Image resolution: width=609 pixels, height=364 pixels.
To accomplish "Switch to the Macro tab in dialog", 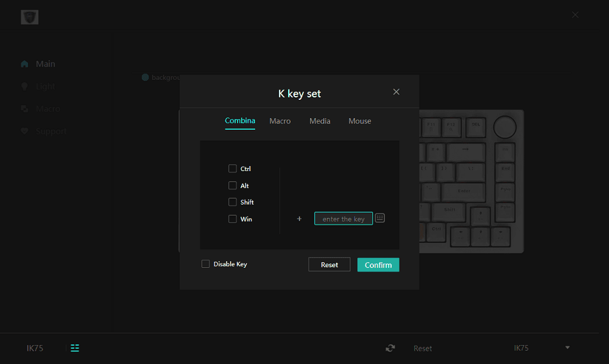I will click(x=280, y=121).
